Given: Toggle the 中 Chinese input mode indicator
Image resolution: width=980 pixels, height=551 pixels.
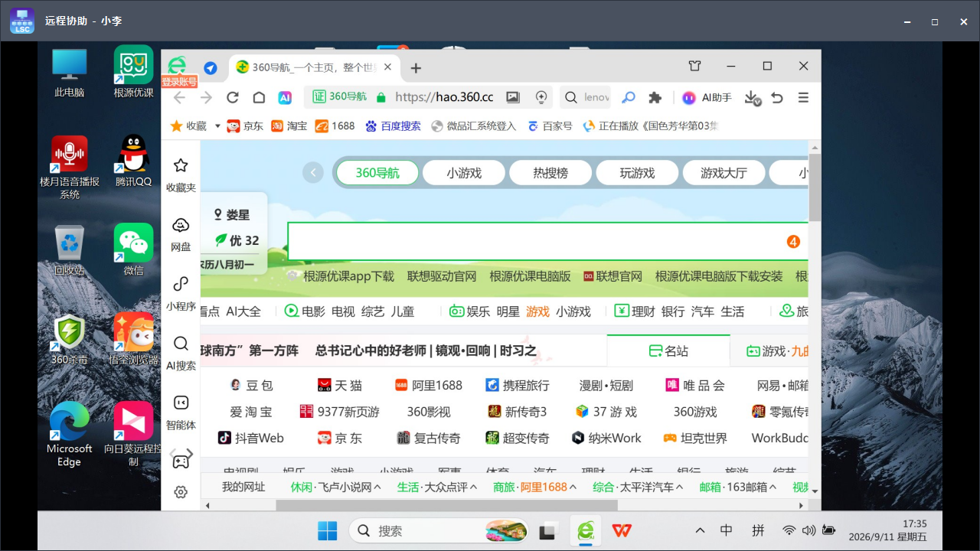Looking at the screenshot, I should click(727, 530).
